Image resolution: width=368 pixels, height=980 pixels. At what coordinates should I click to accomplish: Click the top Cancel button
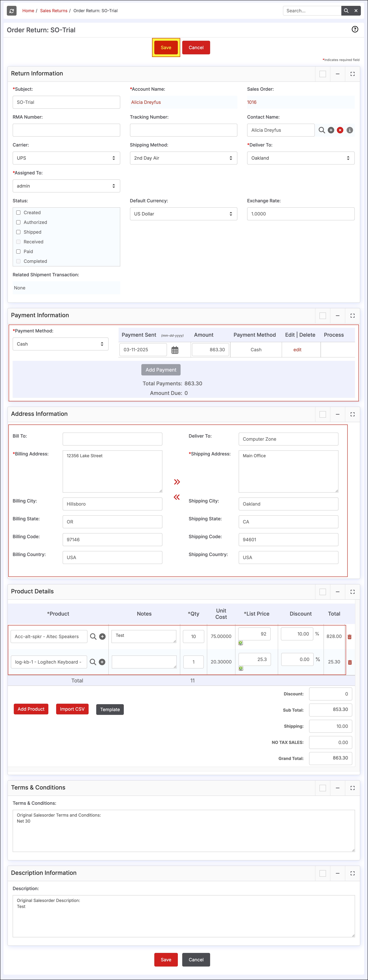tap(196, 48)
